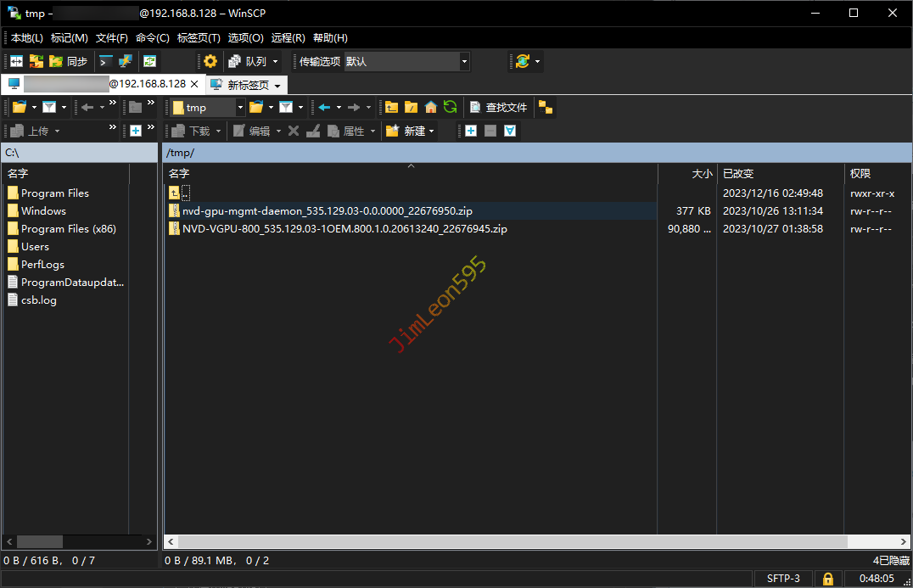Switch to New Tab (新标签页)

pyautogui.click(x=247, y=85)
